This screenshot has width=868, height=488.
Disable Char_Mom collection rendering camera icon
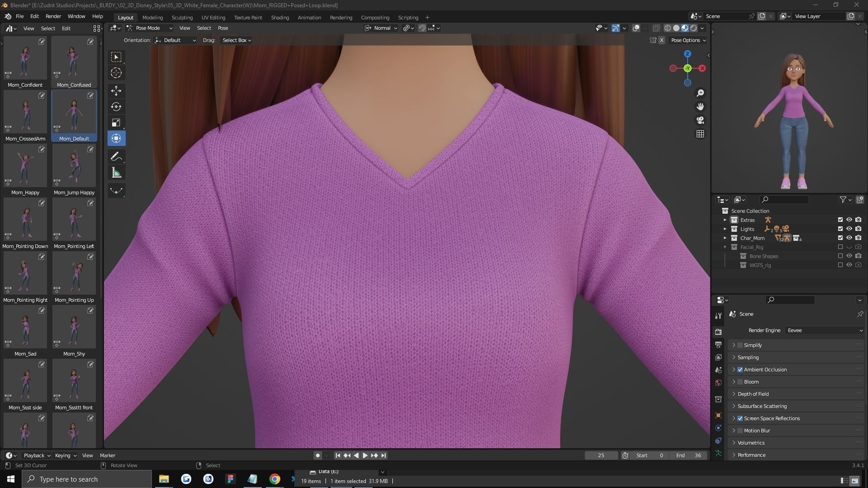(x=858, y=238)
